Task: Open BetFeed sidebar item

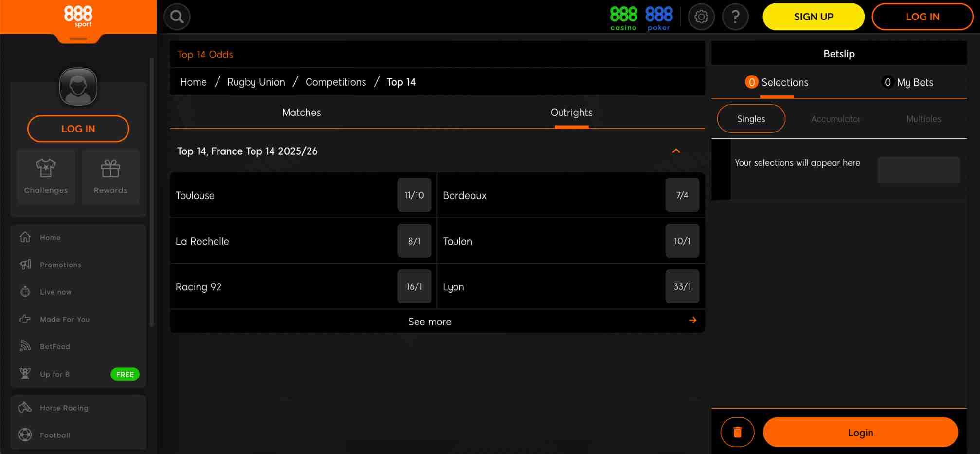Action: (55, 346)
